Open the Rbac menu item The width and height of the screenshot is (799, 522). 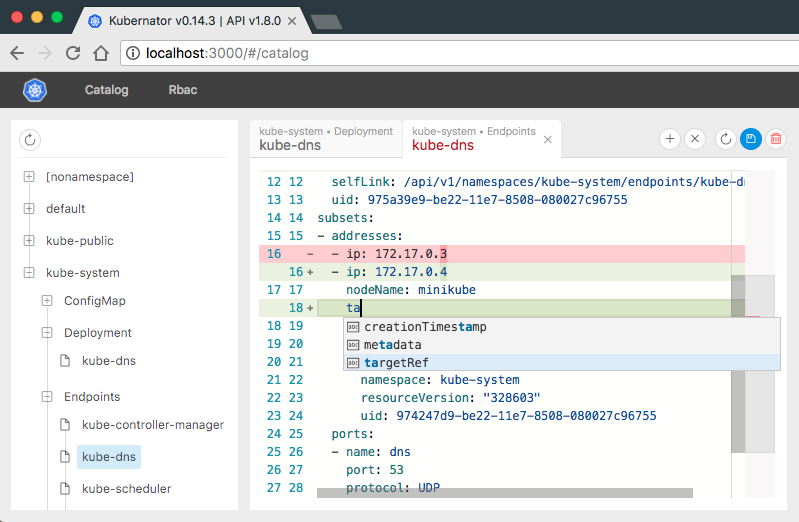(183, 90)
